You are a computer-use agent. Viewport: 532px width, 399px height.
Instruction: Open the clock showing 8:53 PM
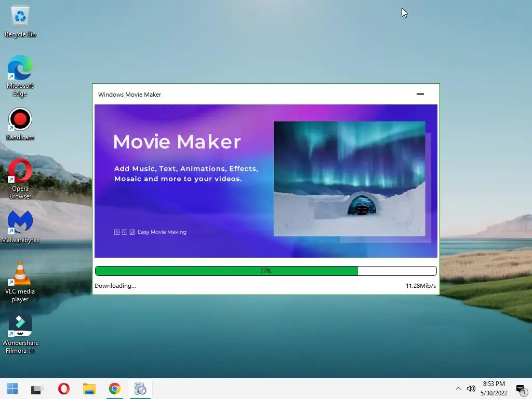(494, 389)
